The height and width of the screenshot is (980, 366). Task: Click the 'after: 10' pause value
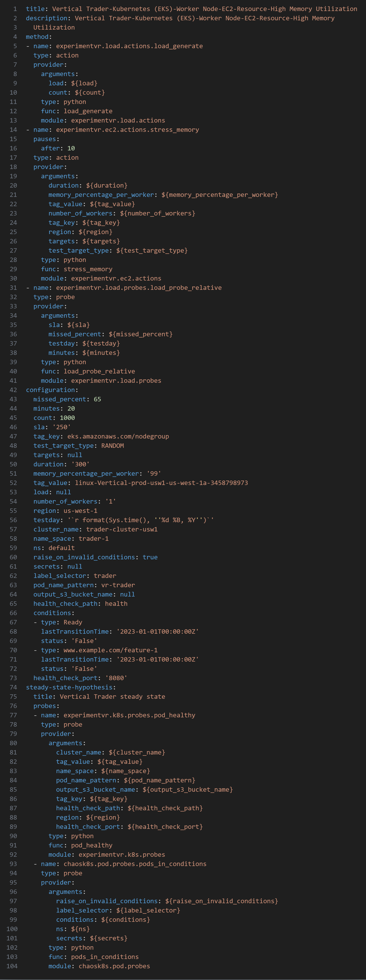[58, 148]
